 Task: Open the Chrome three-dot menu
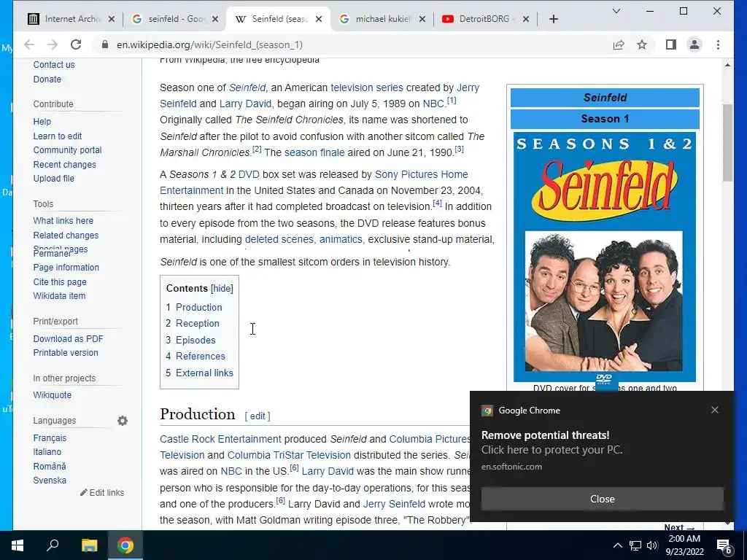[718, 44]
